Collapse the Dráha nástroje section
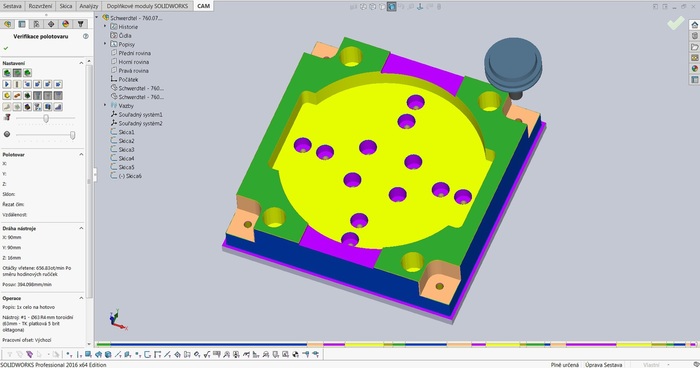The width and height of the screenshot is (700, 368). pos(81,228)
